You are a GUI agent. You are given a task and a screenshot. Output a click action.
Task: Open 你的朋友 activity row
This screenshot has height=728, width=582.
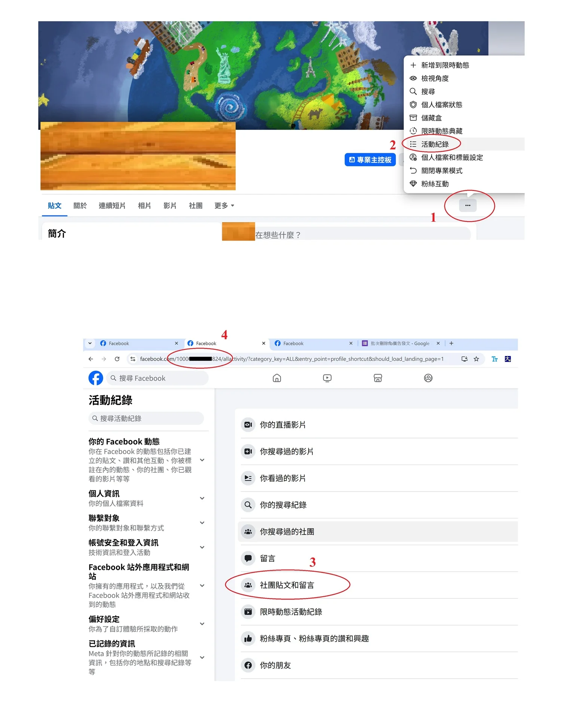tap(378, 665)
